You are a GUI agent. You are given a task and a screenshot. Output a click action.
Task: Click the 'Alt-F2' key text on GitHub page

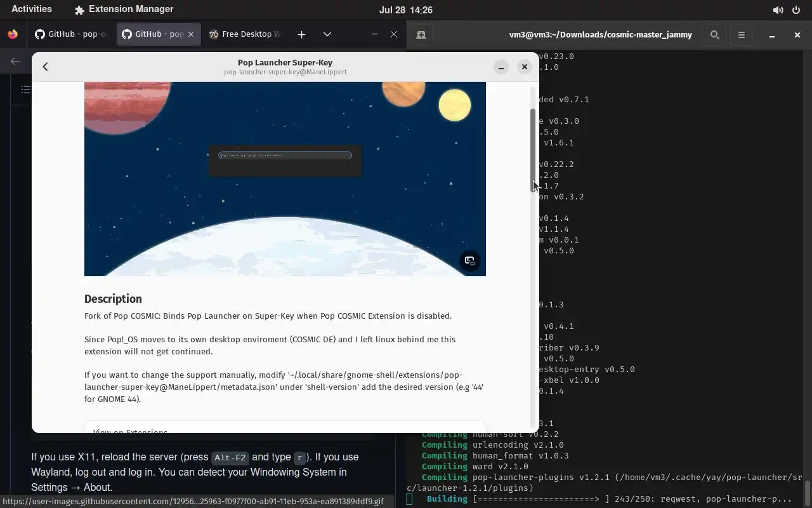click(230, 457)
